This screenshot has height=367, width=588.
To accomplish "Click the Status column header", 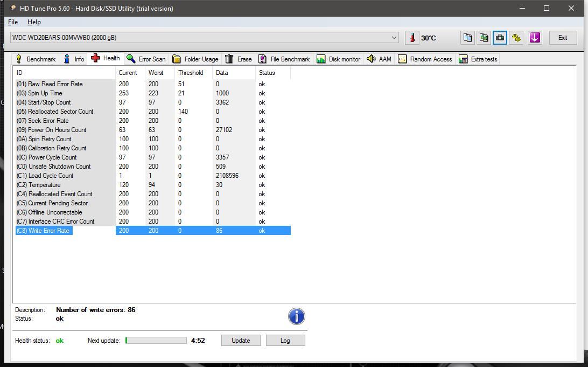I will click(x=273, y=73).
